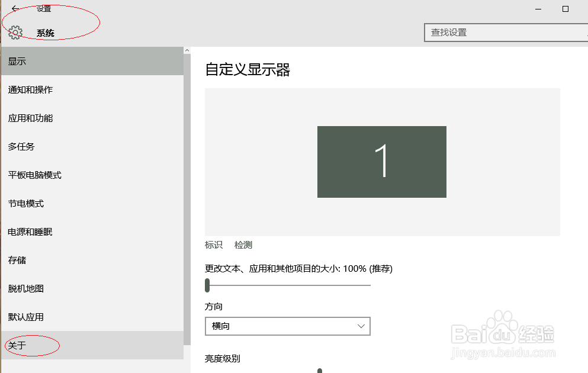Click the text size scaling slider handle
The width and height of the screenshot is (588, 373).
207,285
